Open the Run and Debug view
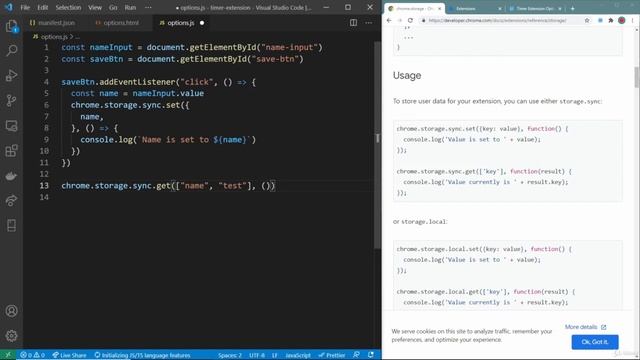This screenshot has width=640, height=360. pyautogui.click(x=11, y=76)
